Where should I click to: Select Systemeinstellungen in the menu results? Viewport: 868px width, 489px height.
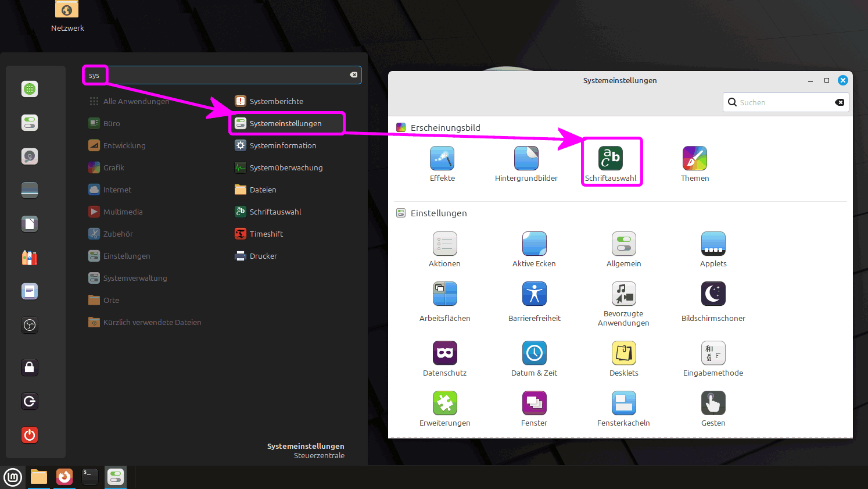[x=285, y=123]
